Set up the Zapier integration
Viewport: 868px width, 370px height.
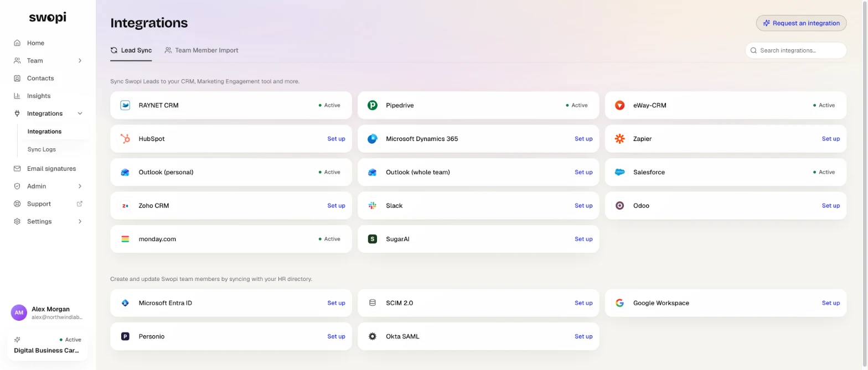(x=830, y=139)
